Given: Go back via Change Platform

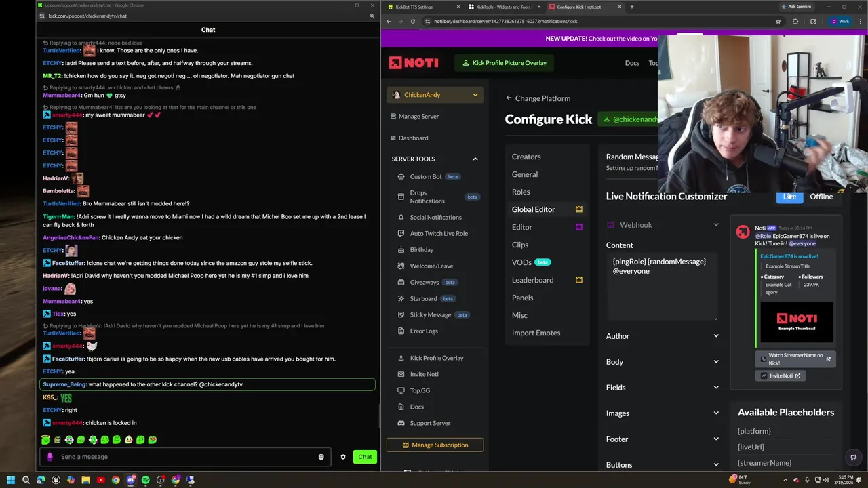Looking at the screenshot, I should pyautogui.click(x=538, y=98).
